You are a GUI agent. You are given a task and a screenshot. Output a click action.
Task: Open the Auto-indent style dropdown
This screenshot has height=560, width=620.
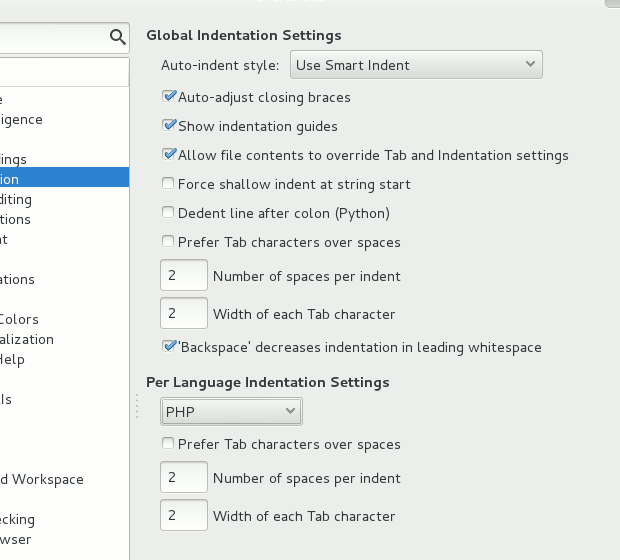pos(416,65)
